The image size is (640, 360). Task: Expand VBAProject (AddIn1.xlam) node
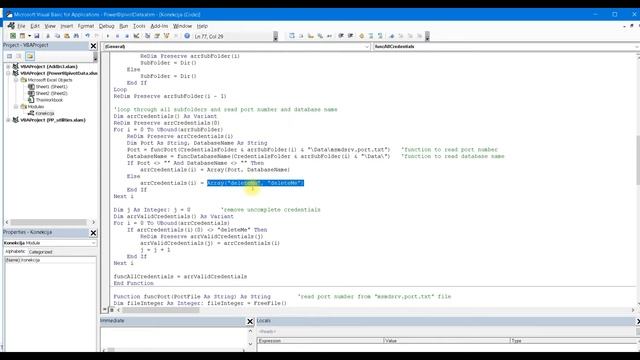pos(8,66)
